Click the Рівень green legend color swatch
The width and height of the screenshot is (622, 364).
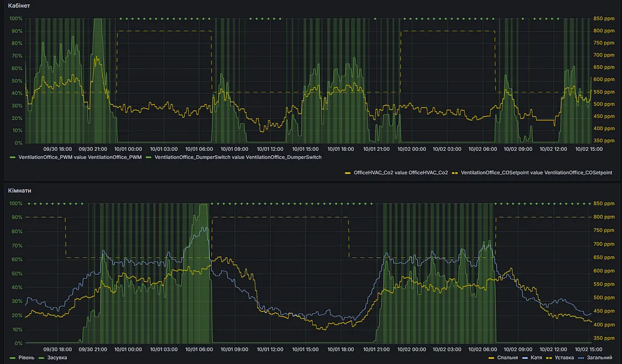click(x=14, y=357)
